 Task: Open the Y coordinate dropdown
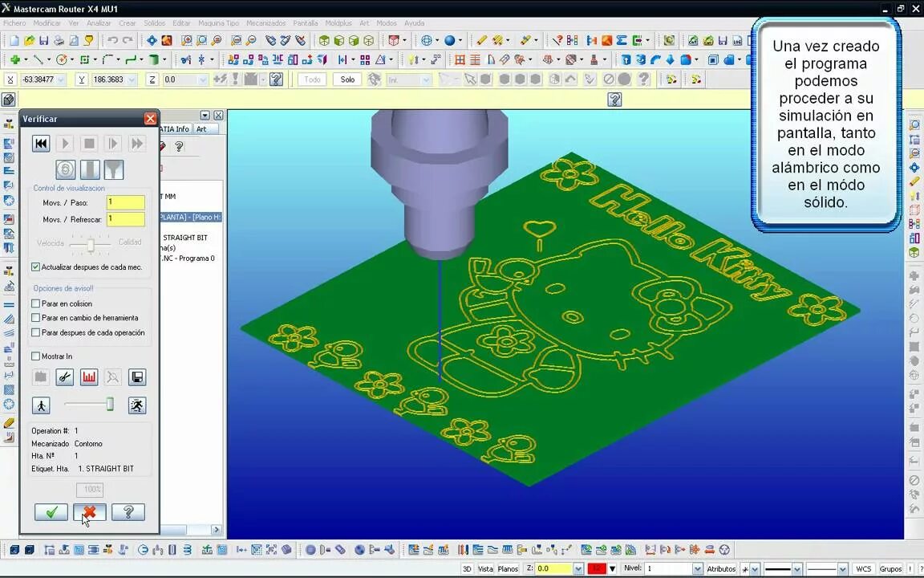pyautogui.click(x=132, y=79)
